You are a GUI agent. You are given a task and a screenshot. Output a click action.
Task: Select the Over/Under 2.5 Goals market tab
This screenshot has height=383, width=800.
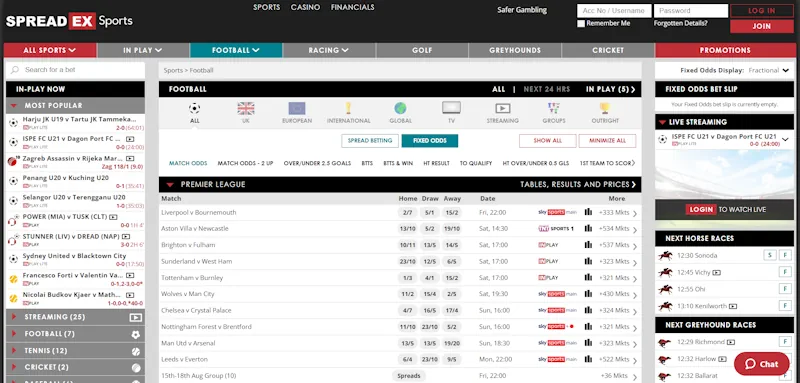(317, 163)
